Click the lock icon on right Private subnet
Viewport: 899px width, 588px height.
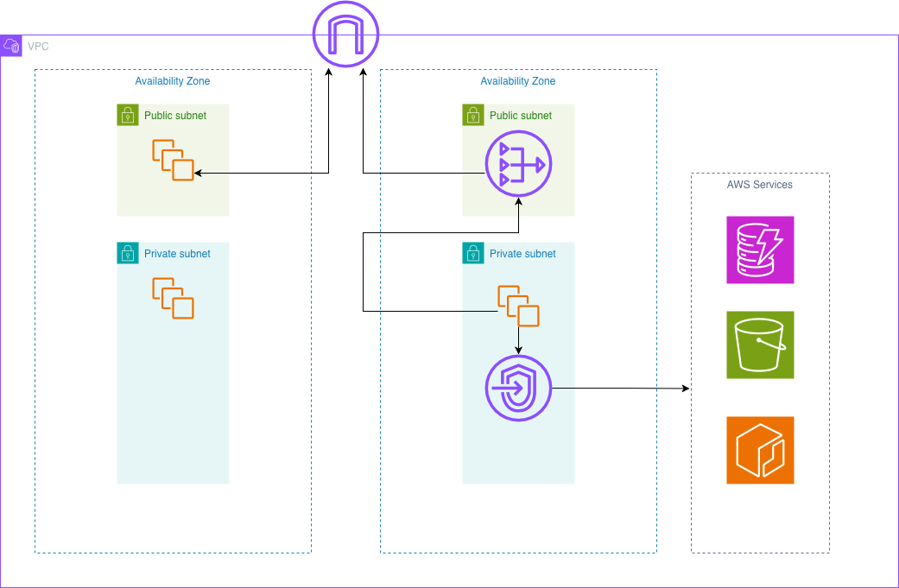point(473,253)
